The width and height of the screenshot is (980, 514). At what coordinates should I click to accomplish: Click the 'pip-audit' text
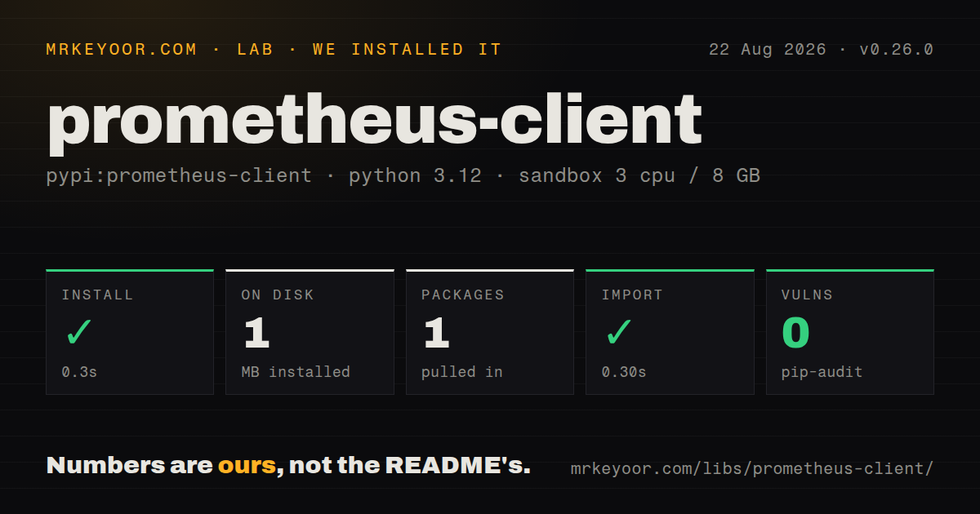tap(822, 372)
